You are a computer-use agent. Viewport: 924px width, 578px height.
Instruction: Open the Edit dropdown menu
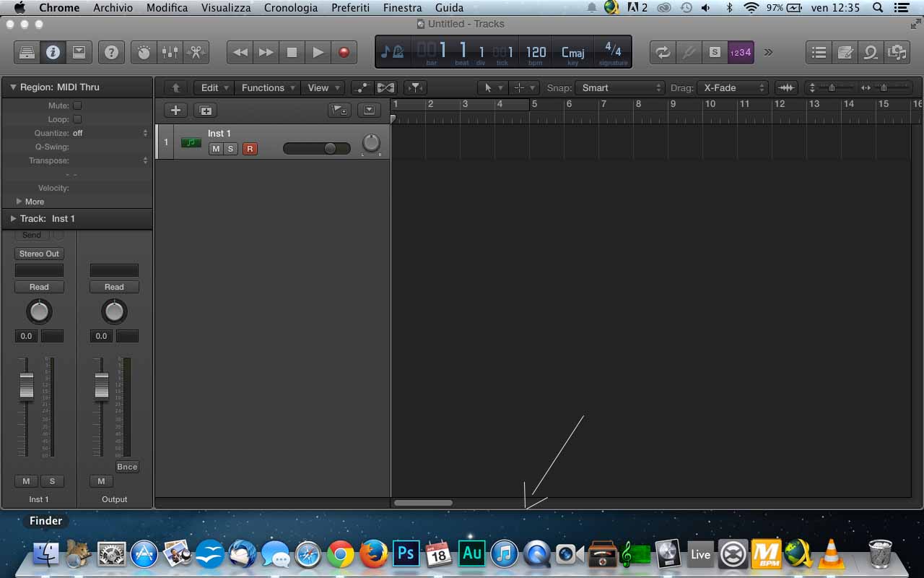click(x=214, y=87)
